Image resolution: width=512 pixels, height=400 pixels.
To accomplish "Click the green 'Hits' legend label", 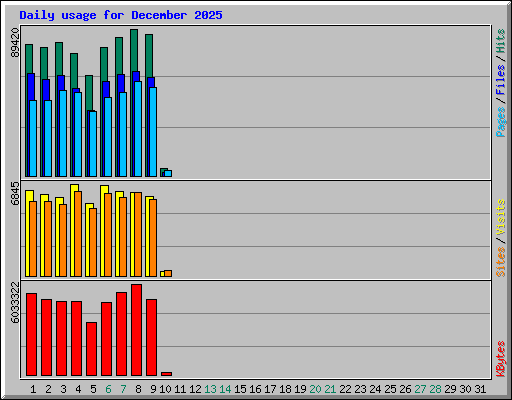I will coord(500,41).
